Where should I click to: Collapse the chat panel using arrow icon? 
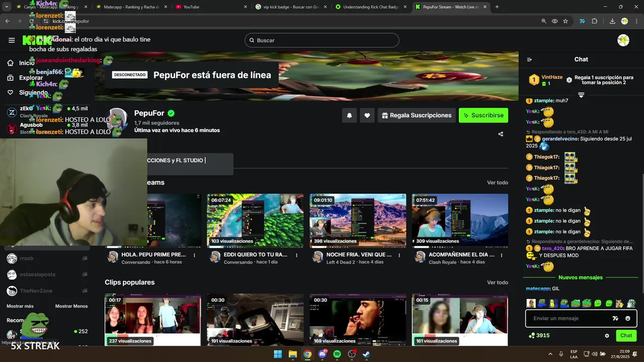pyautogui.click(x=529, y=59)
